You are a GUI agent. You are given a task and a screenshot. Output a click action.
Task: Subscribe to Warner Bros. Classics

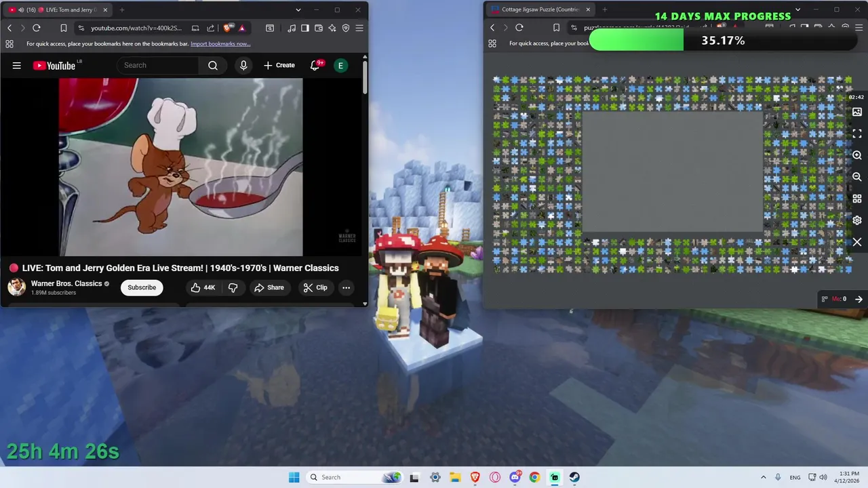point(142,287)
